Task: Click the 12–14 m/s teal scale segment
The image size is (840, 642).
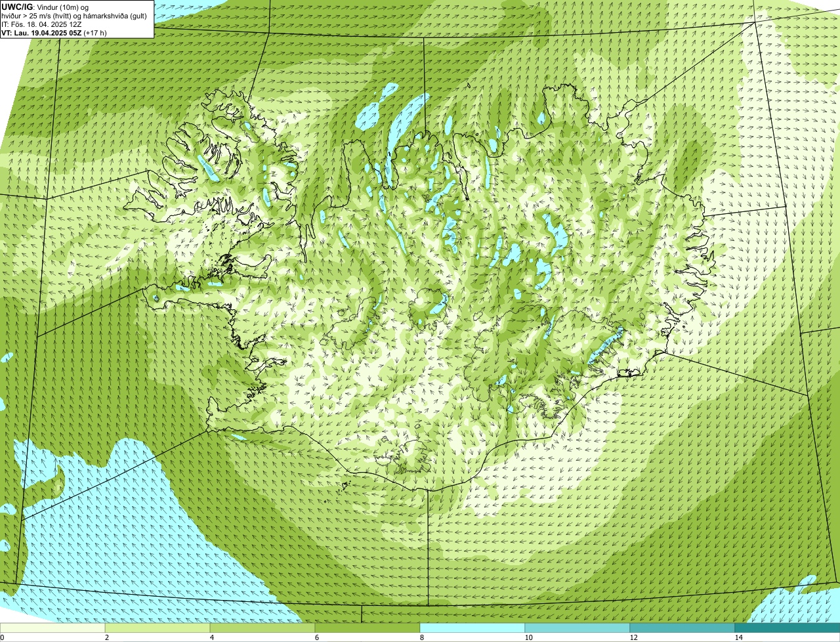Action: (682, 628)
